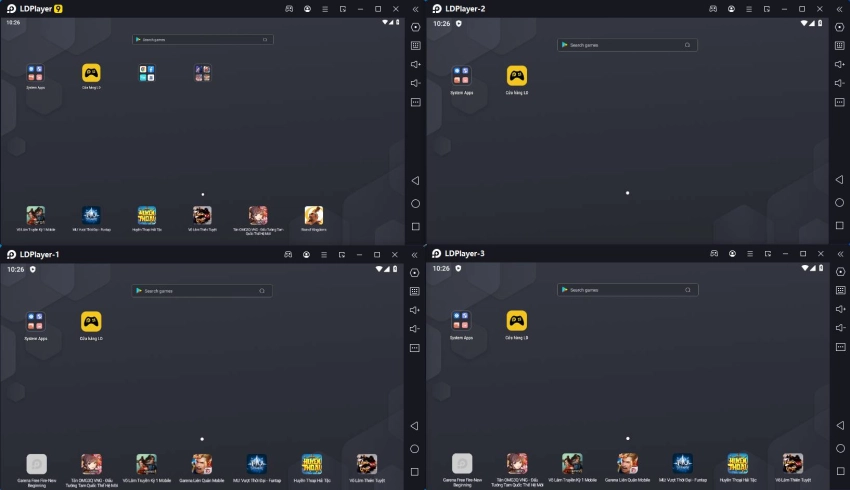This screenshot has width=850, height=490.
Task: Collapse the sidebar of LDPlayer-2 with double chevron
Action: (x=840, y=9)
